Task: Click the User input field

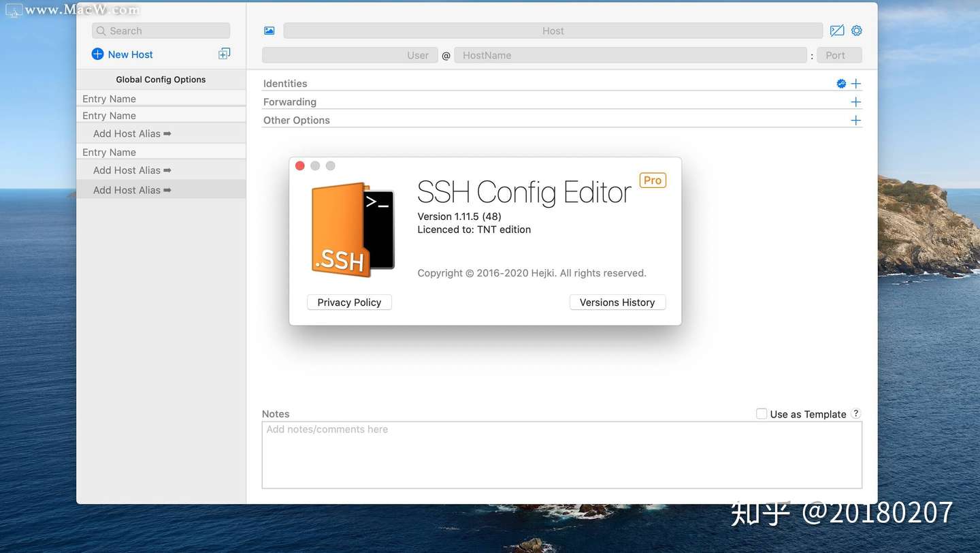Action: tap(350, 55)
